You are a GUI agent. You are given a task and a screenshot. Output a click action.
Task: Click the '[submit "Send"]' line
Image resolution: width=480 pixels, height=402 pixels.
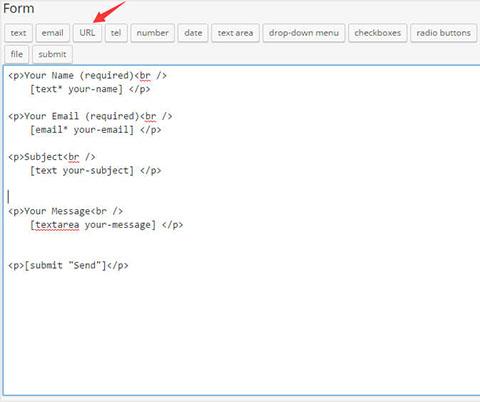click(68, 266)
